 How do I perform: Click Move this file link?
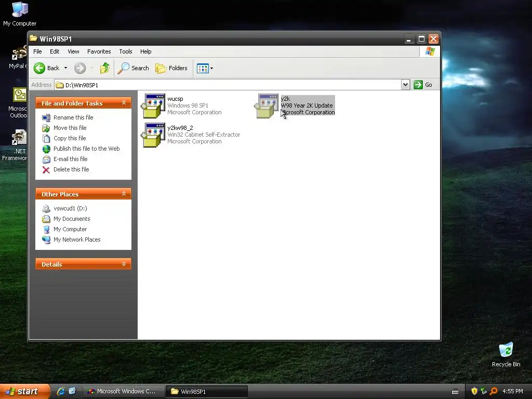[70, 128]
